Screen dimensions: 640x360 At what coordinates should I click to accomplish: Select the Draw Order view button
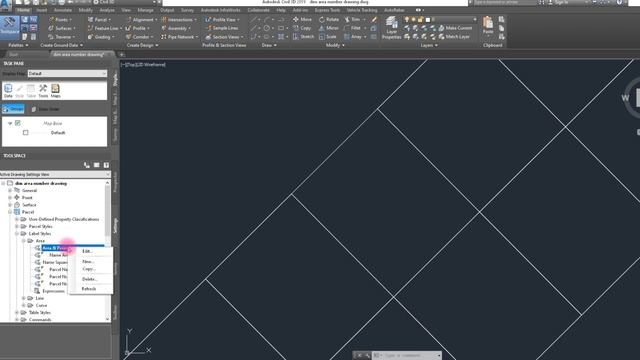pos(45,109)
